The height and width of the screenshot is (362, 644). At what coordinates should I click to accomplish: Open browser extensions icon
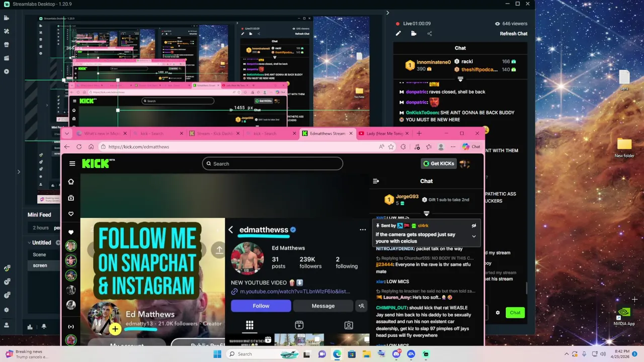(403, 147)
